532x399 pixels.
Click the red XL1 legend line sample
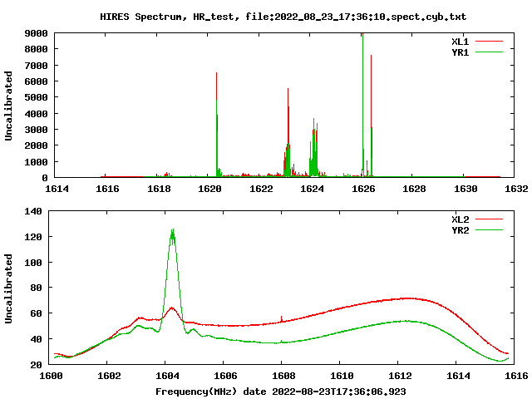pos(489,42)
